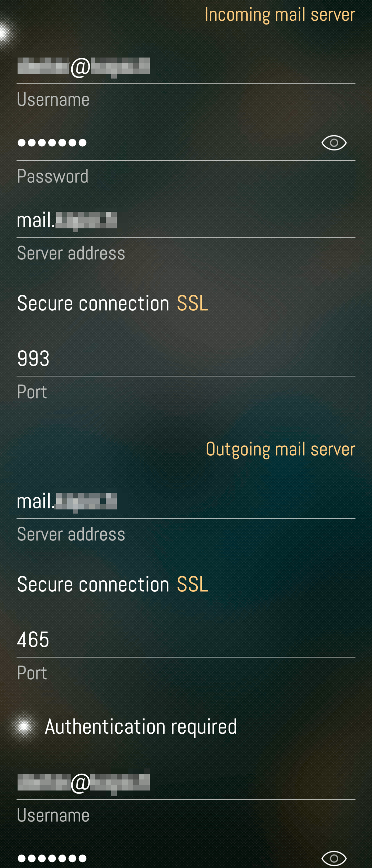Focus the incoming Username email field
The height and width of the screenshot is (868, 372).
pyautogui.click(x=186, y=66)
